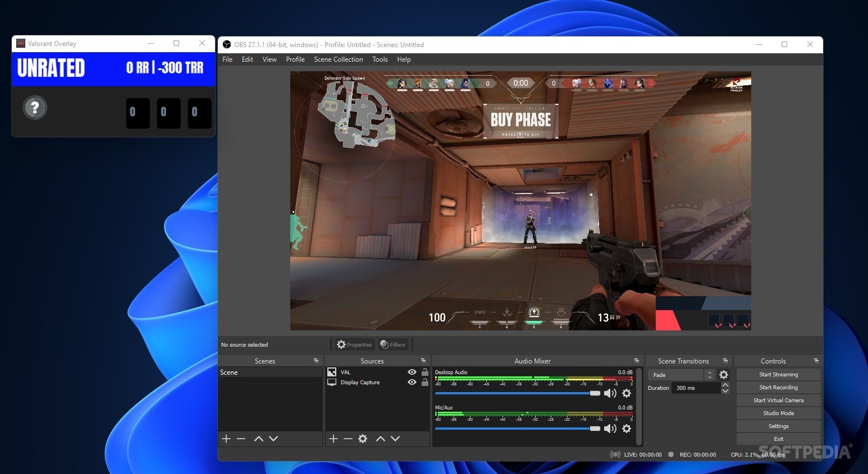
Task: Adjust the Desktop Audio volume slider
Action: coord(518,393)
